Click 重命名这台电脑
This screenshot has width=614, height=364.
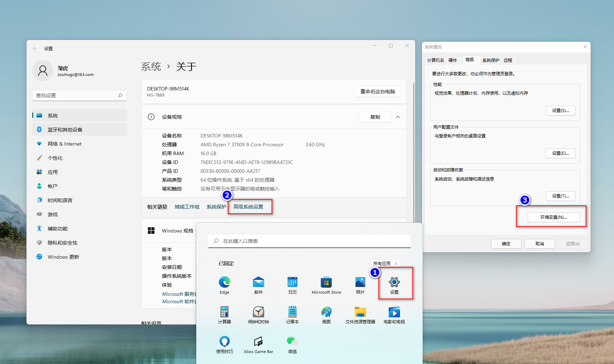[x=377, y=91]
